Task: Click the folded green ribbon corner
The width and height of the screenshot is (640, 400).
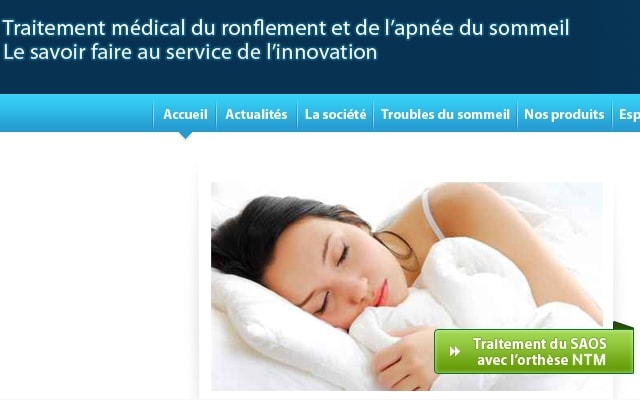Action: (623, 325)
